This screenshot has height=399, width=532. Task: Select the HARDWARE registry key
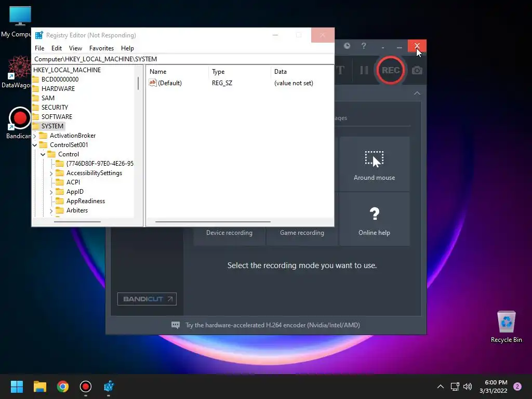(x=58, y=88)
